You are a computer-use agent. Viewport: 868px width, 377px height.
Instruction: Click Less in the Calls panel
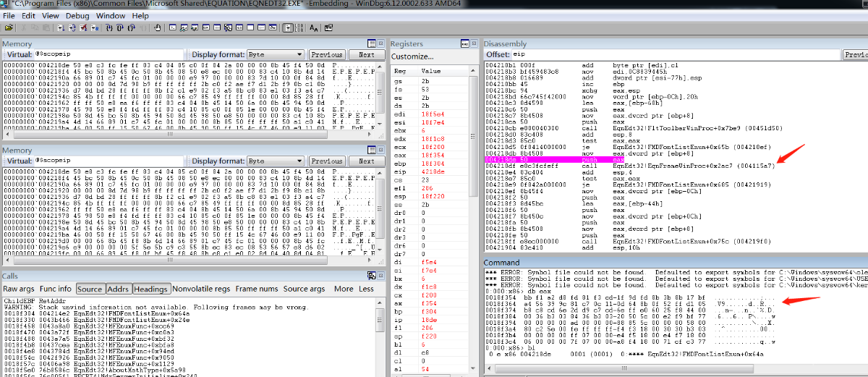pos(366,289)
